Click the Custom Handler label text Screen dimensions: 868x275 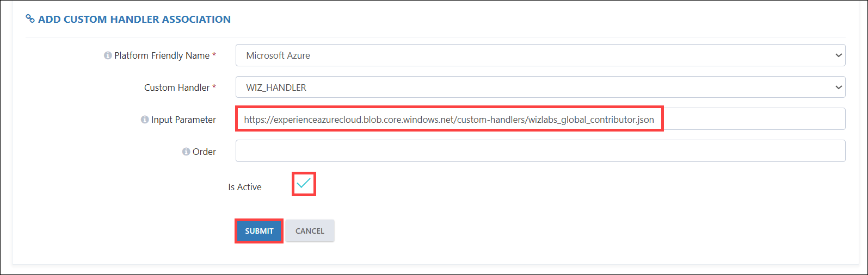[x=177, y=87]
